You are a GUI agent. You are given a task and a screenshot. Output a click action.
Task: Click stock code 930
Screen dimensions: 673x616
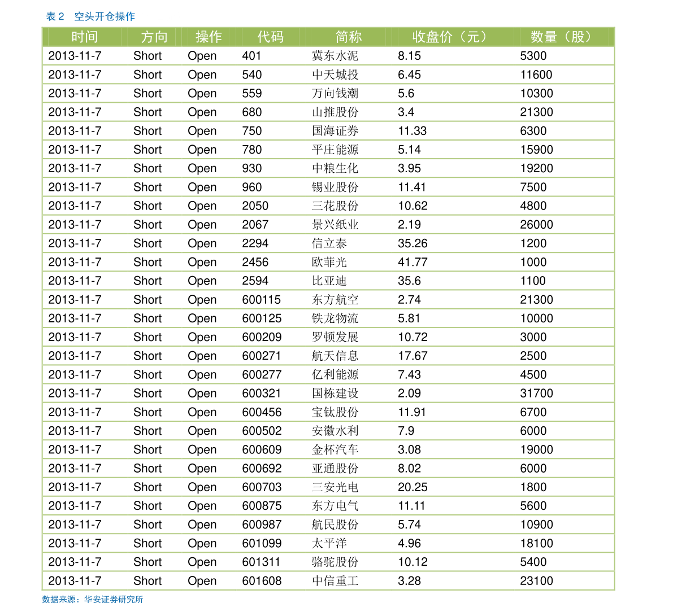click(x=252, y=168)
